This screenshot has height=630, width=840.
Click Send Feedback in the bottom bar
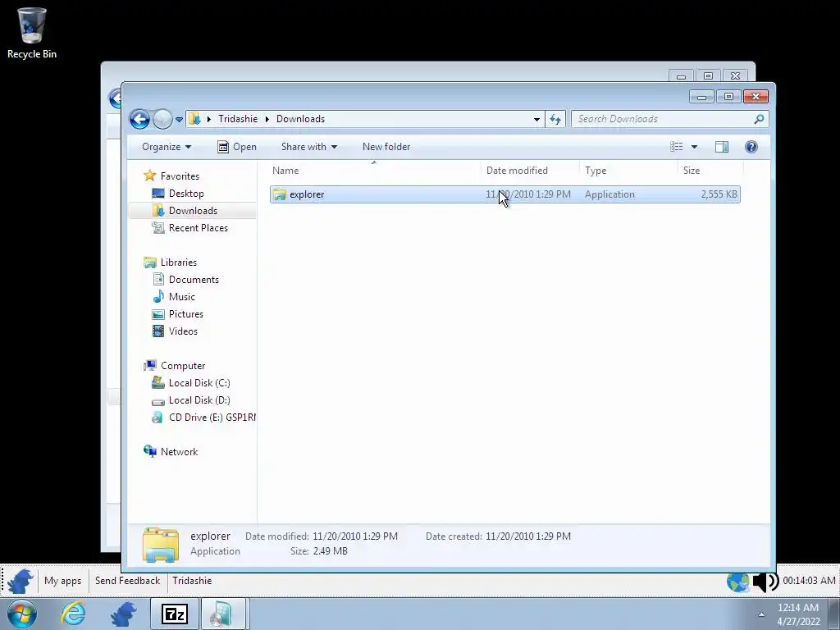[x=127, y=581]
